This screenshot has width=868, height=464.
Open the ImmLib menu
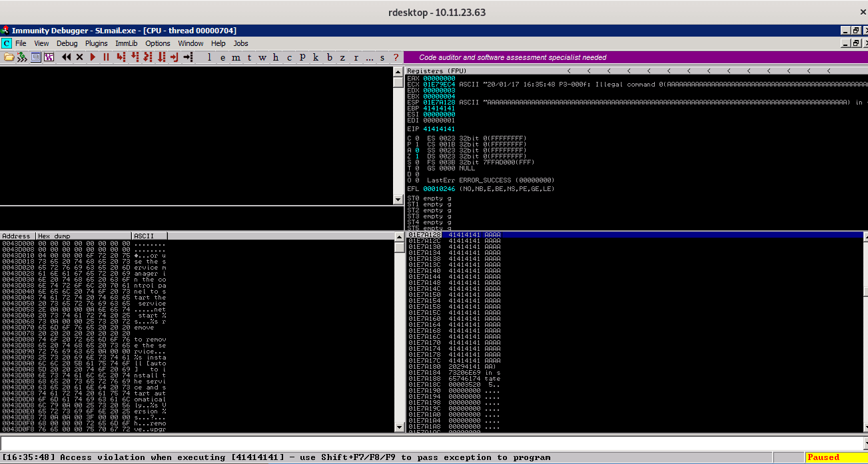click(x=127, y=43)
